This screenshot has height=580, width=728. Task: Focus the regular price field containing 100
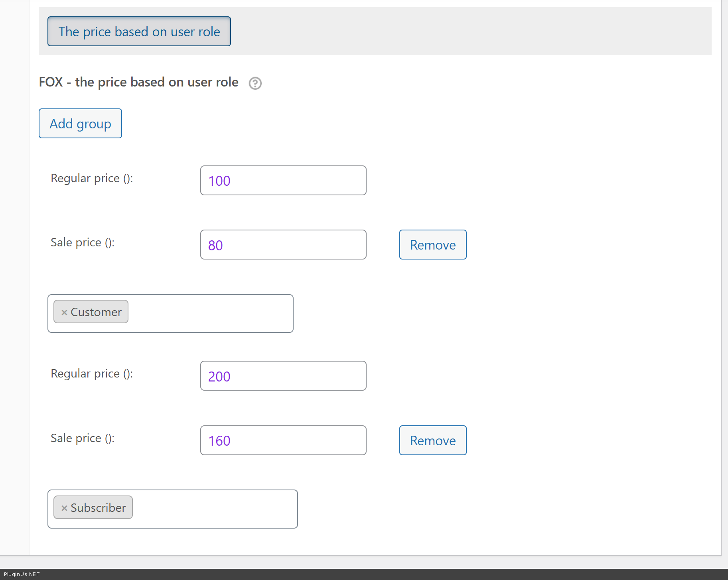(283, 181)
